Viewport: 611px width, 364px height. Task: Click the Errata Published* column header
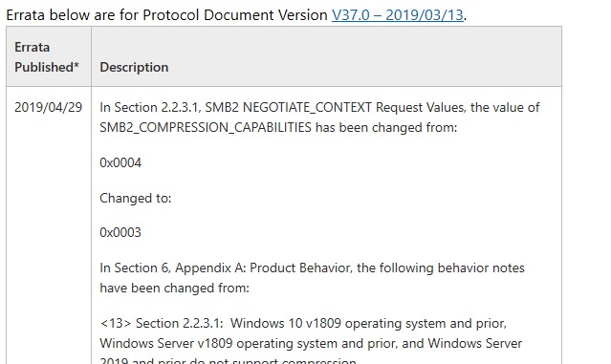point(47,56)
